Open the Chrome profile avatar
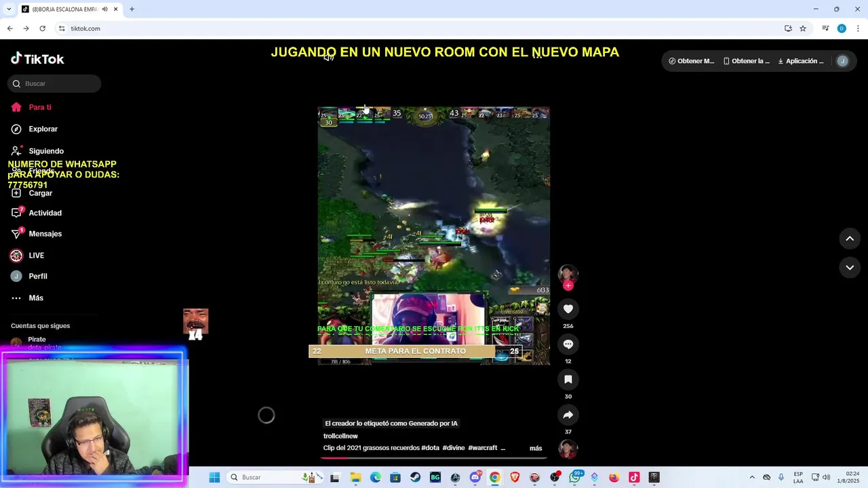 [x=842, y=28]
